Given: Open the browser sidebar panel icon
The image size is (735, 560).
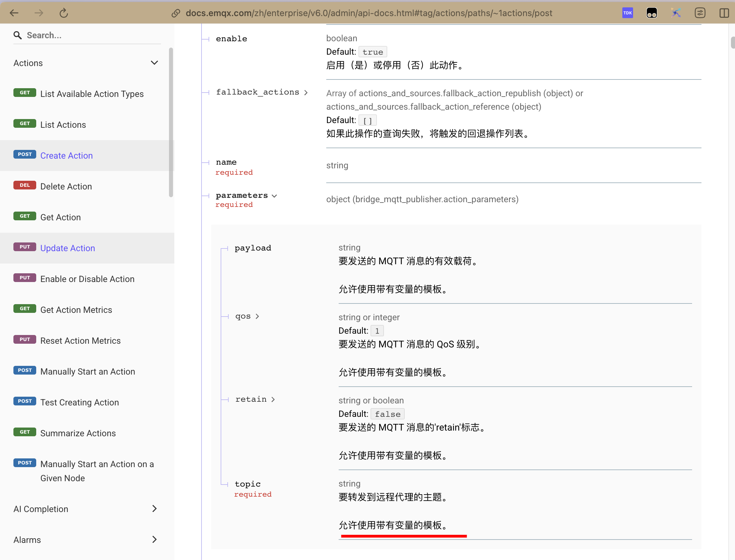Looking at the screenshot, I should [724, 13].
